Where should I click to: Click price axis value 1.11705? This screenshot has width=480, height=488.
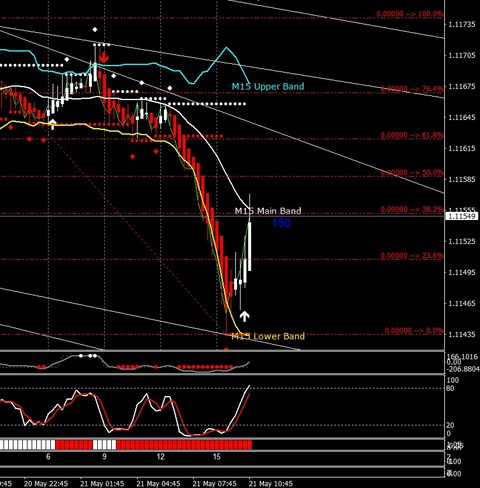coord(462,55)
